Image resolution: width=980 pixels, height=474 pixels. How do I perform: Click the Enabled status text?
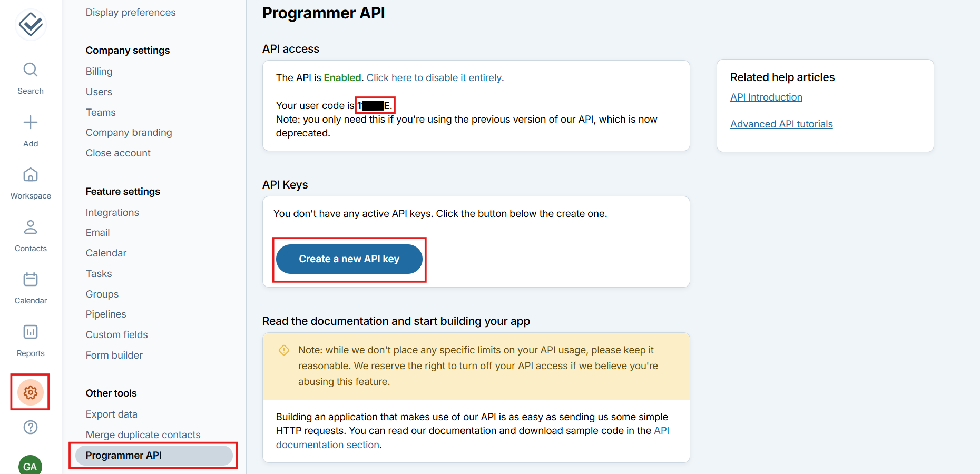point(342,78)
